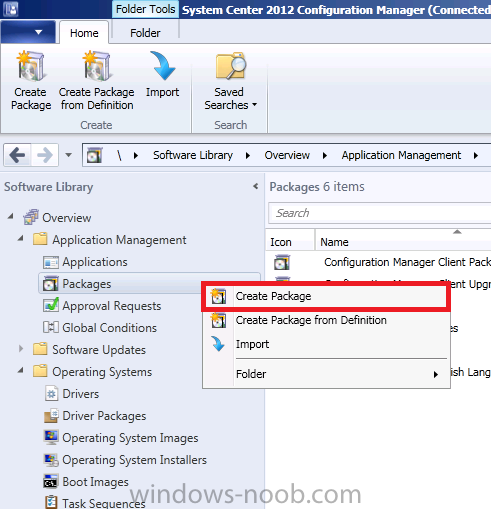Go back with the left arrow button
491x509 pixels.
point(17,155)
